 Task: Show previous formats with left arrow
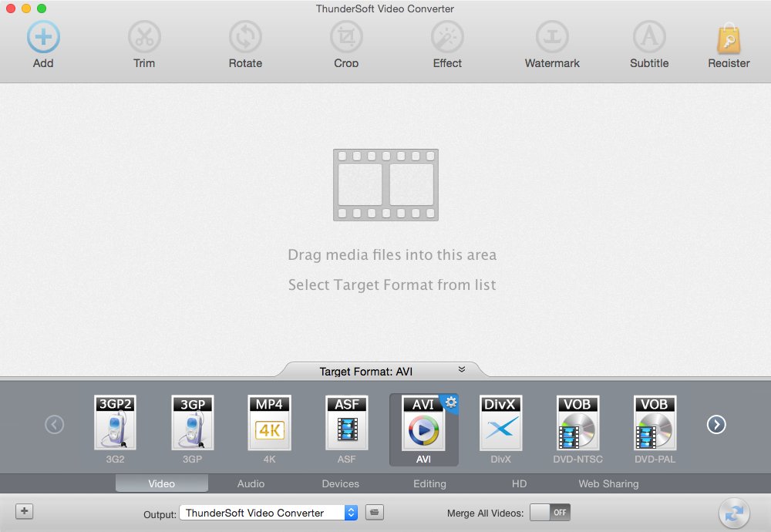click(x=54, y=424)
